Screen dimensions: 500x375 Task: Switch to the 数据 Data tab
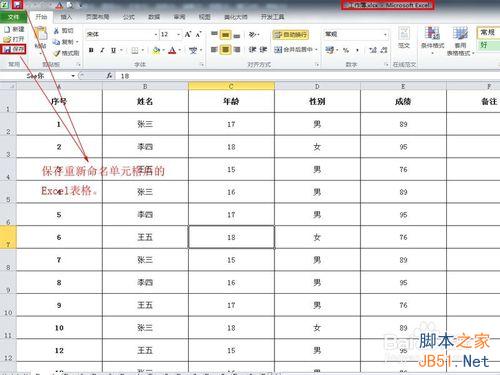pyautogui.click(x=154, y=17)
